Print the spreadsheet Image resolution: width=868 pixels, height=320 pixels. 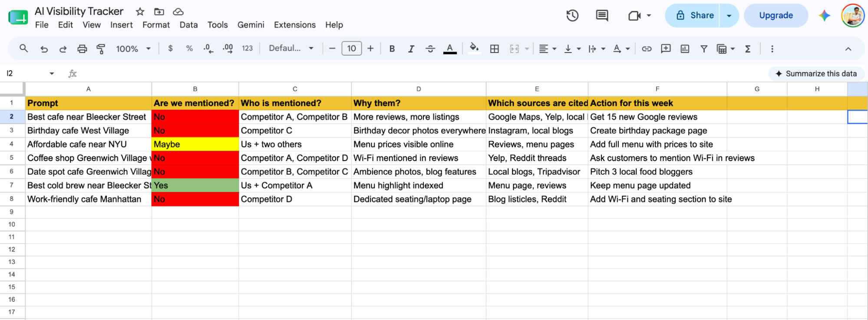tap(82, 49)
